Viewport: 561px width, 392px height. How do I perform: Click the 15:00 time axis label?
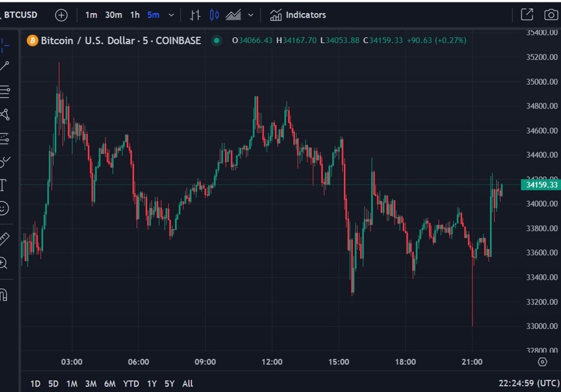(x=339, y=362)
